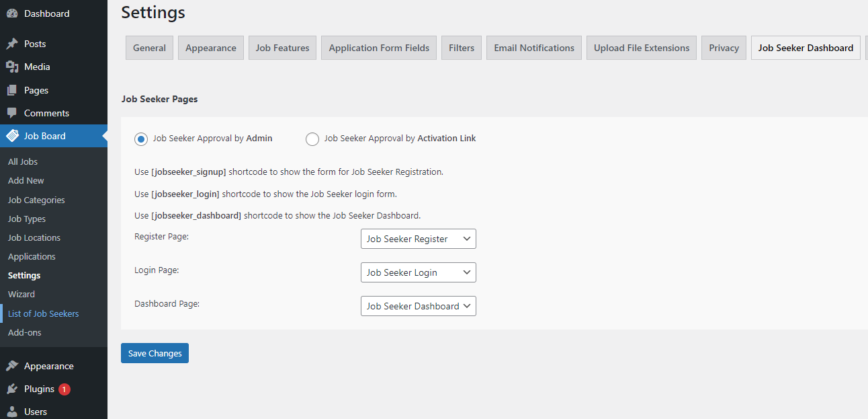
Task: Select the Pages icon in the sidebar
Action: [12, 89]
